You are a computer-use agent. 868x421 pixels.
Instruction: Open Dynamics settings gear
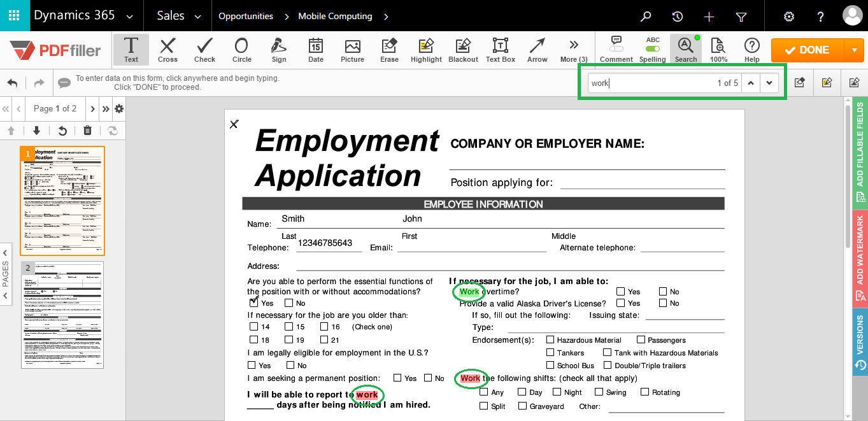[x=789, y=17]
